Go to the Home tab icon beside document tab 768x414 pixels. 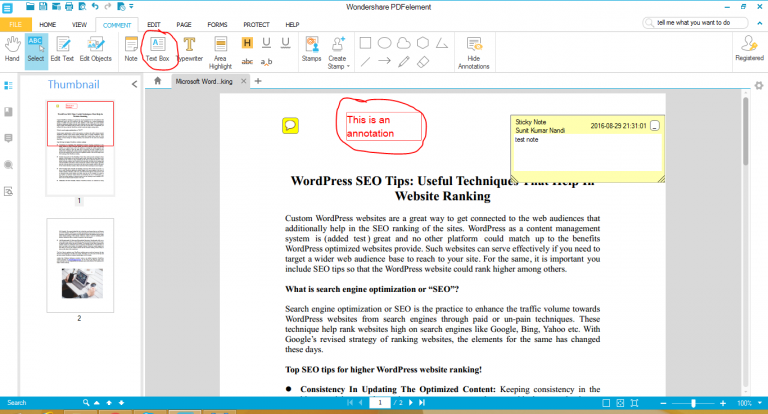[x=157, y=81]
